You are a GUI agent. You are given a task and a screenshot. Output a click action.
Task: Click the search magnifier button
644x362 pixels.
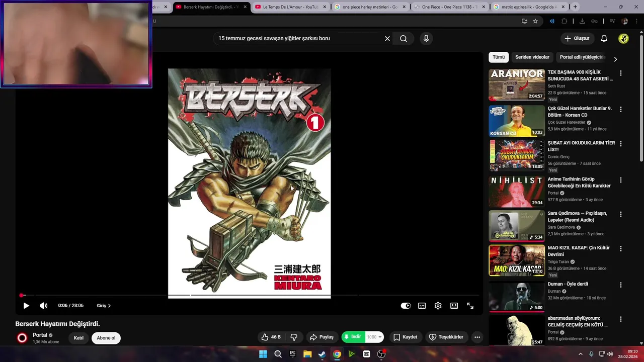click(404, 38)
